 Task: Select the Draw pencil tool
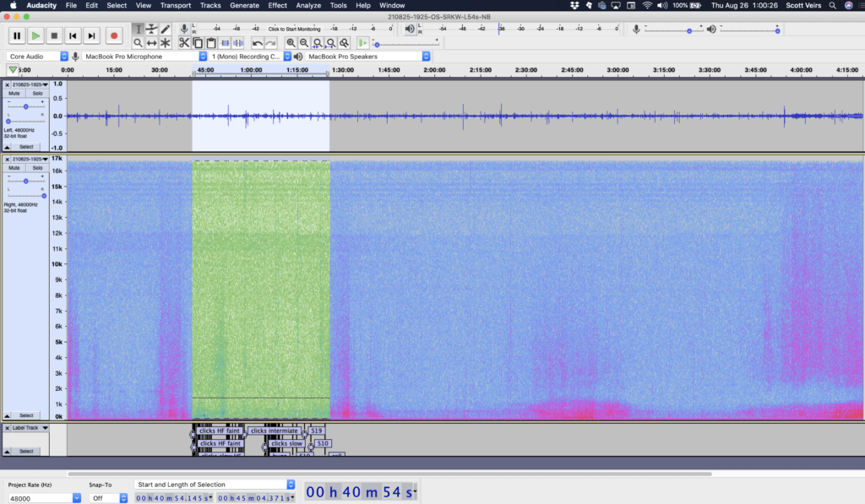pyautogui.click(x=165, y=30)
